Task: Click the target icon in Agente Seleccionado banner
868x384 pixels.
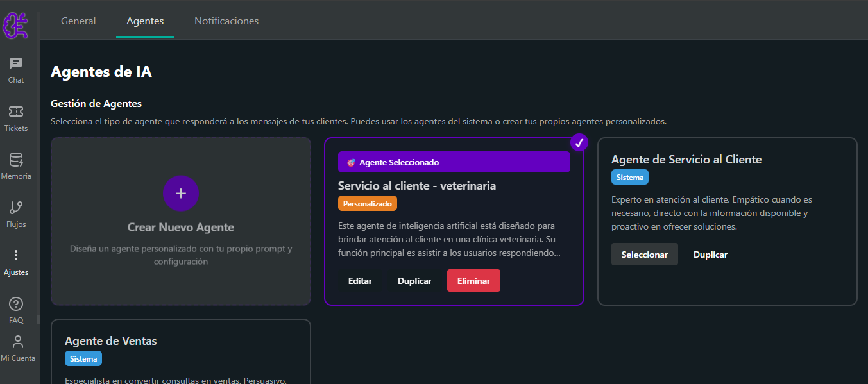Action: [351, 163]
